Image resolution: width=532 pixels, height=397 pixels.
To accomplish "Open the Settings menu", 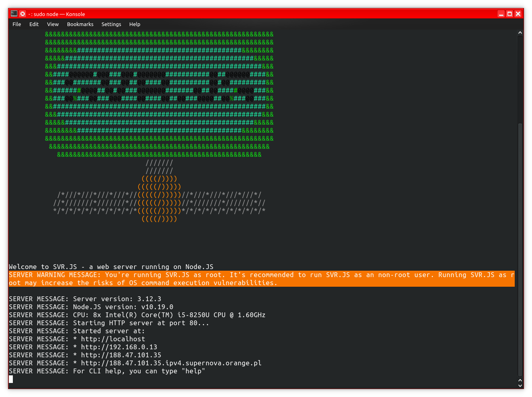I will (x=111, y=24).
